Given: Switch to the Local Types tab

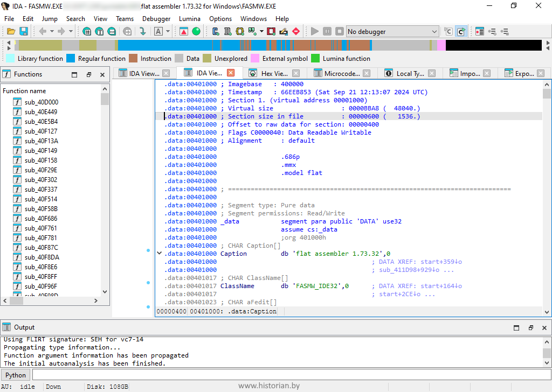Looking at the screenshot, I should [410, 73].
